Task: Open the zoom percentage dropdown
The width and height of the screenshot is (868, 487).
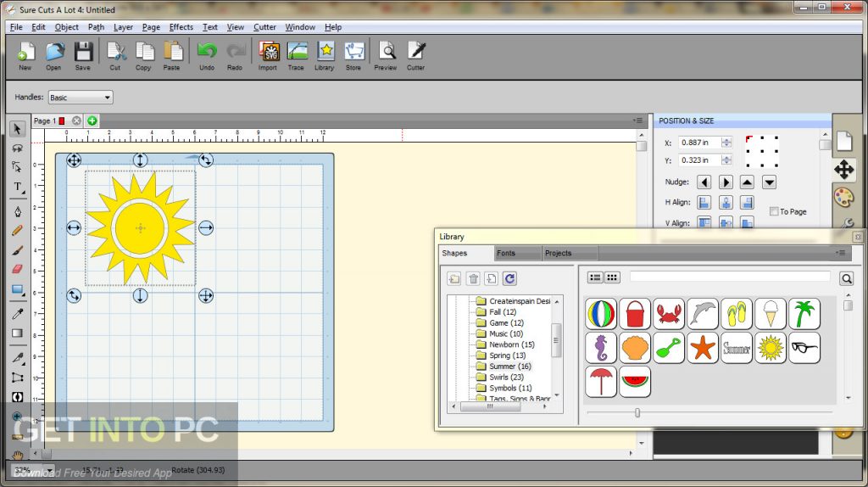Action: pyautogui.click(x=50, y=470)
